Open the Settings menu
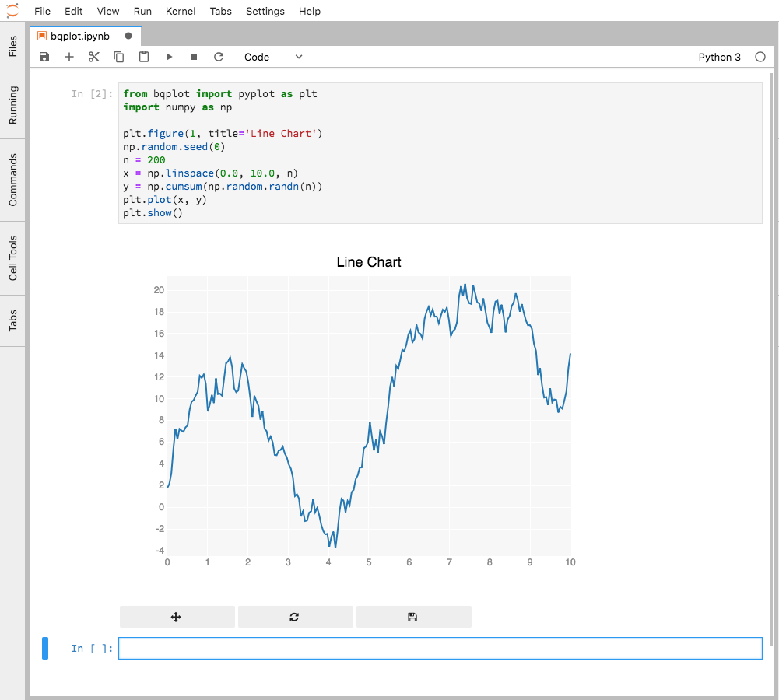Image resolution: width=779 pixels, height=700 pixels. click(265, 11)
